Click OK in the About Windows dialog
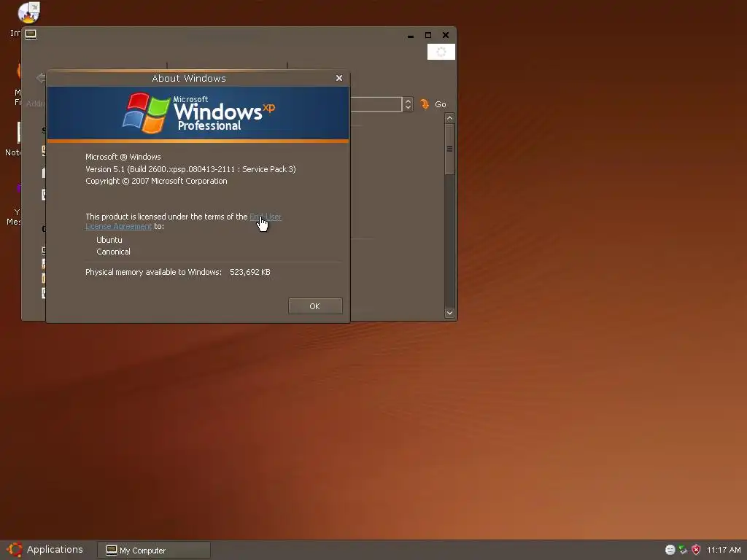 (315, 306)
